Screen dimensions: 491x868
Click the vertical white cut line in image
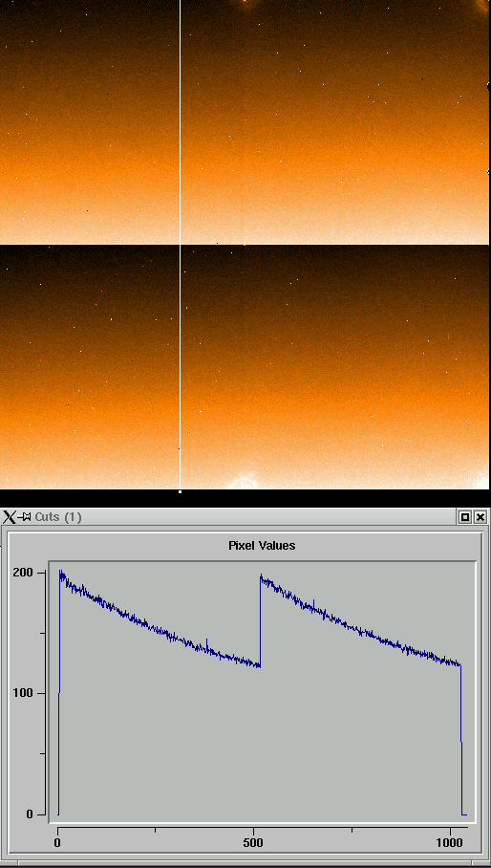click(181, 244)
